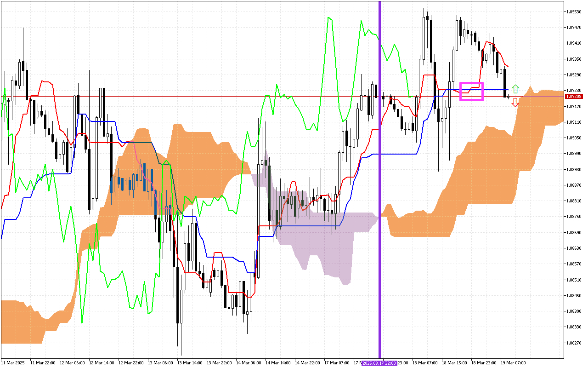Screen dimensions: 588x368
Task: Select the magenta rectangle on the chart
Action: point(471,92)
